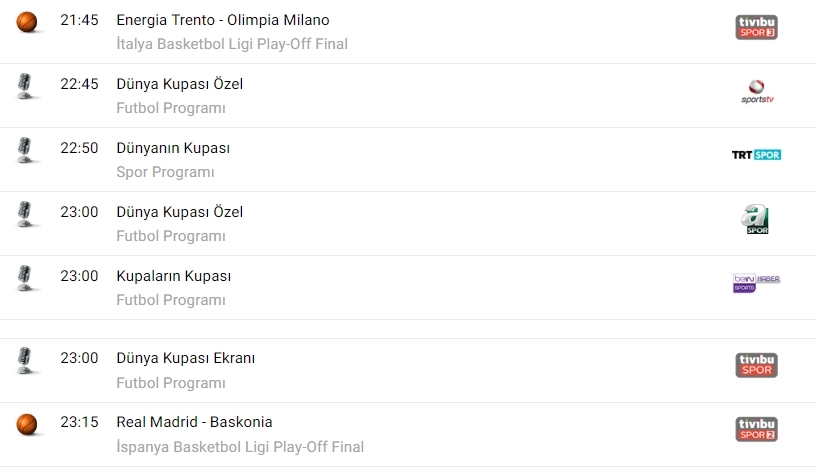The image size is (816, 467).
Task: Open Real Madrid - Baskonia match
Action: [x=194, y=422]
